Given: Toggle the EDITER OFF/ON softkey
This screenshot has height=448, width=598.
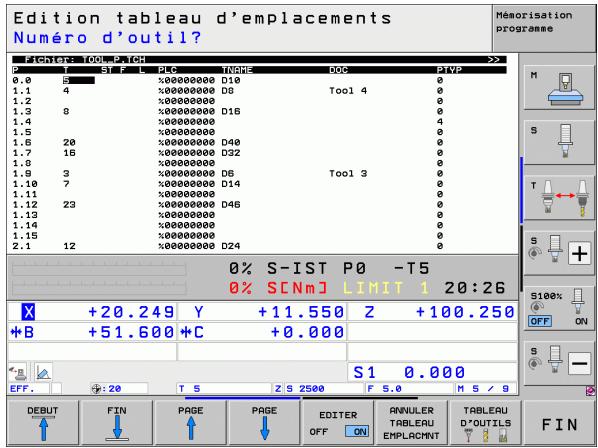Looking at the screenshot, I should (338, 422).
